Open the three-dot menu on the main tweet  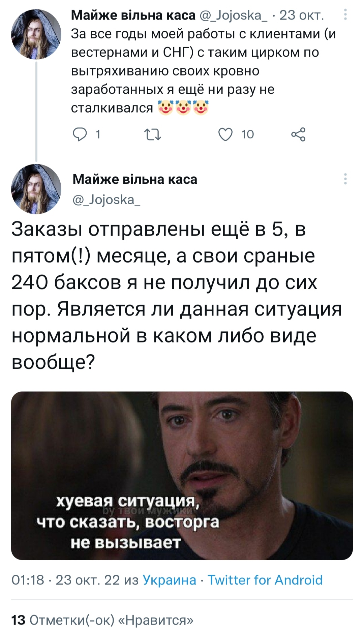(x=345, y=179)
